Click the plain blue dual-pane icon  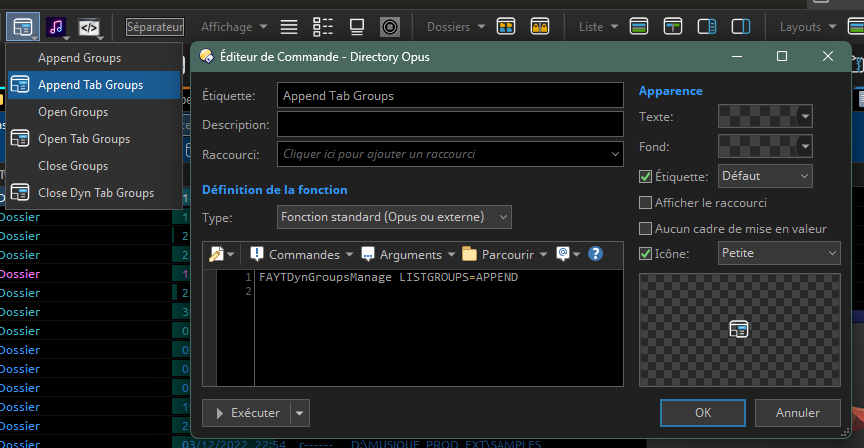click(741, 26)
